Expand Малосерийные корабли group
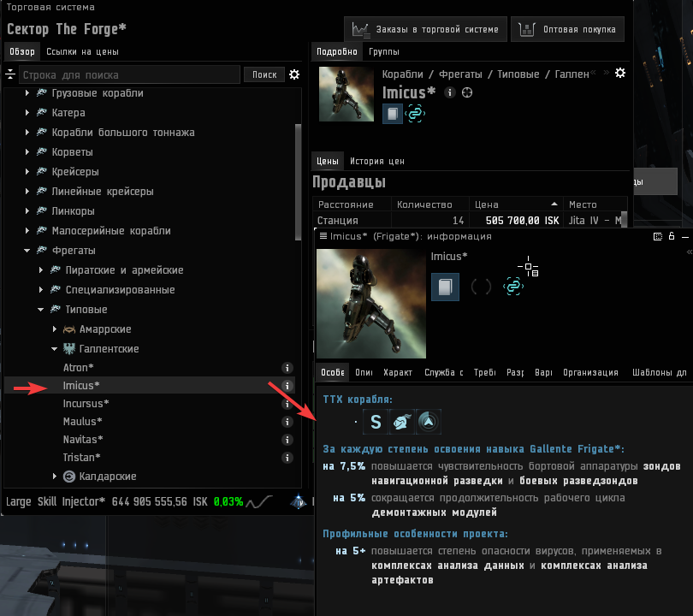Image resolution: width=693 pixels, height=616 pixels. coord(27,230)
